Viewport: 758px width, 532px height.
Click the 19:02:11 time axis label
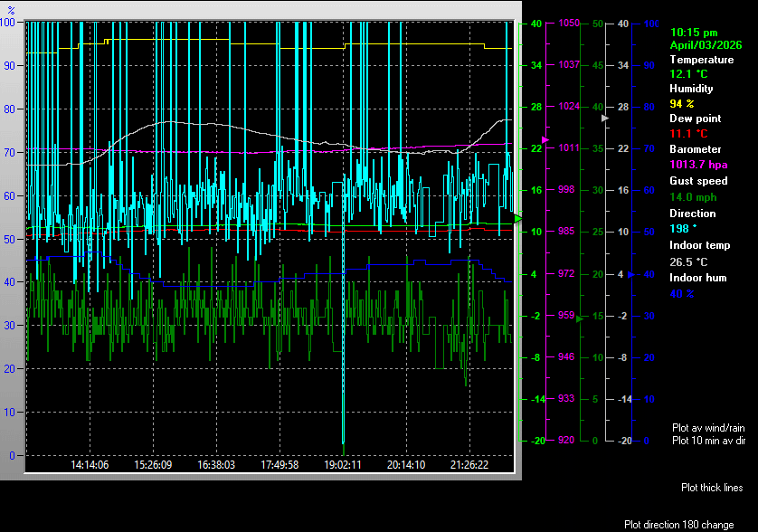343,464
